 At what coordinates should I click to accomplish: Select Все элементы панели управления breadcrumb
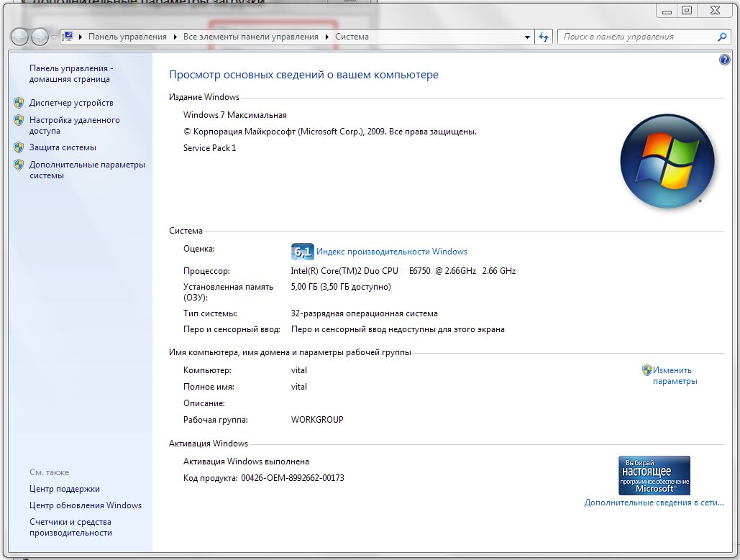pos(250,37)
